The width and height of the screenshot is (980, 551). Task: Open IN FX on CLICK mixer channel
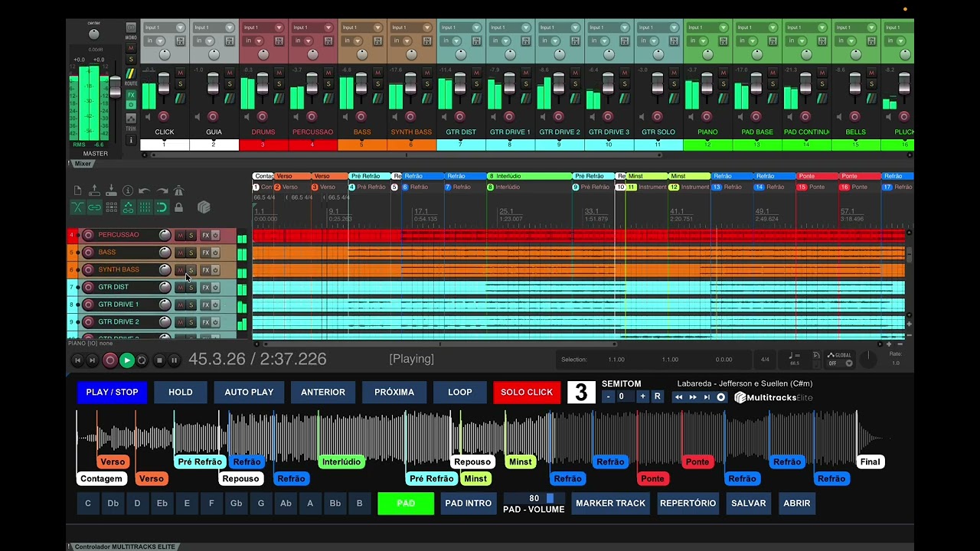(x=180, y=41)
